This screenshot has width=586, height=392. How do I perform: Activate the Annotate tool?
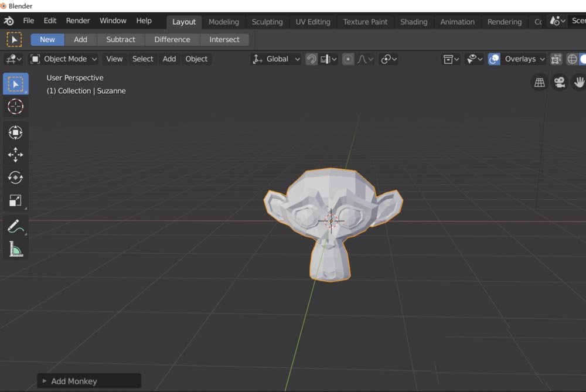[15, 226]
